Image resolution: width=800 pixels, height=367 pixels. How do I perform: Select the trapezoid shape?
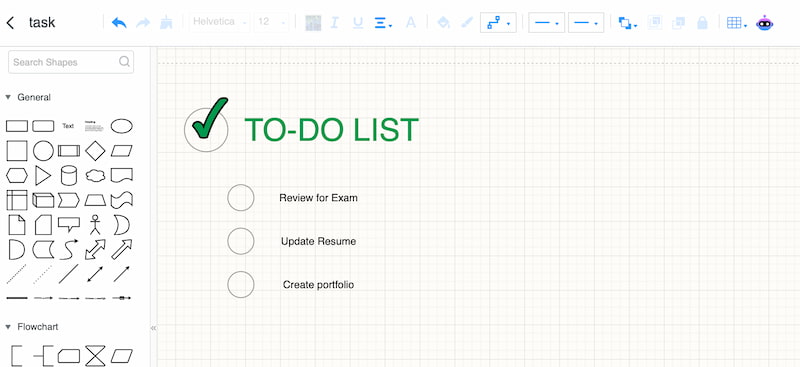(x=95, y=200)
